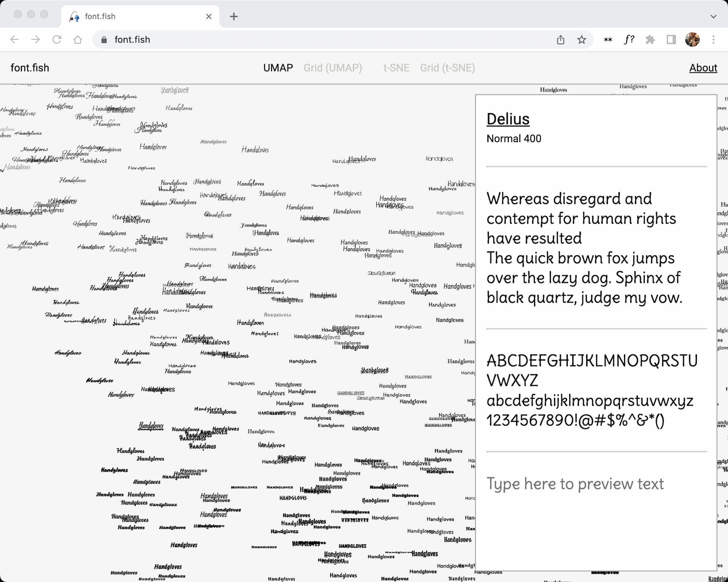Select the 'Normal 400' weight label
The image size is (728, 582).
pyautogui.click(x=514, y=139)
